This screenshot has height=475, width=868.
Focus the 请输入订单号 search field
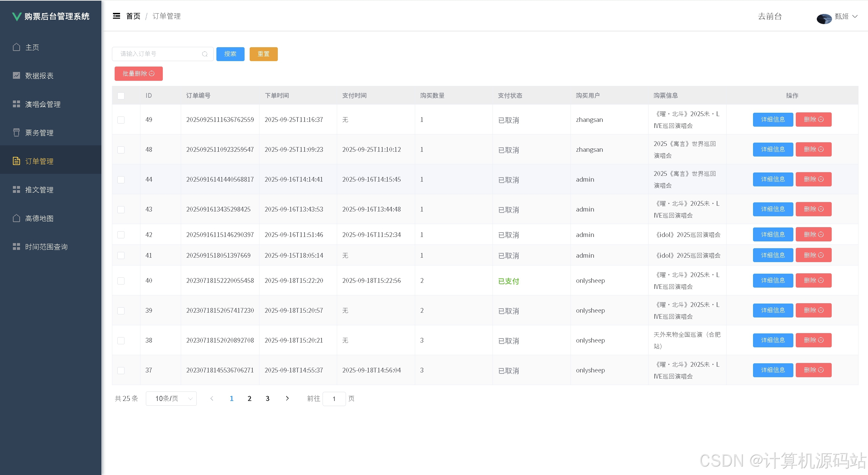(x=163, y=54)
